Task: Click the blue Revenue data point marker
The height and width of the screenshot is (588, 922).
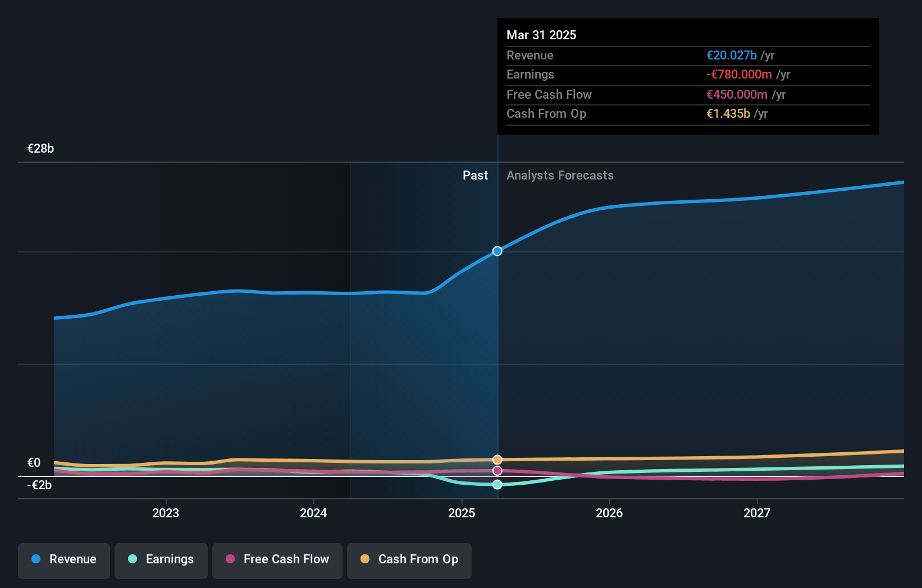Action: tap(497, 251)
